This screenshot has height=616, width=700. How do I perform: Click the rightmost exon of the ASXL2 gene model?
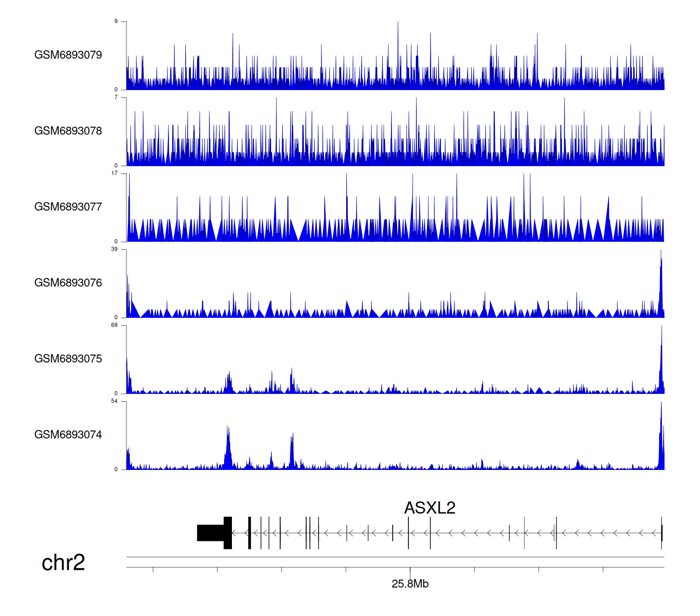[661, 532]
